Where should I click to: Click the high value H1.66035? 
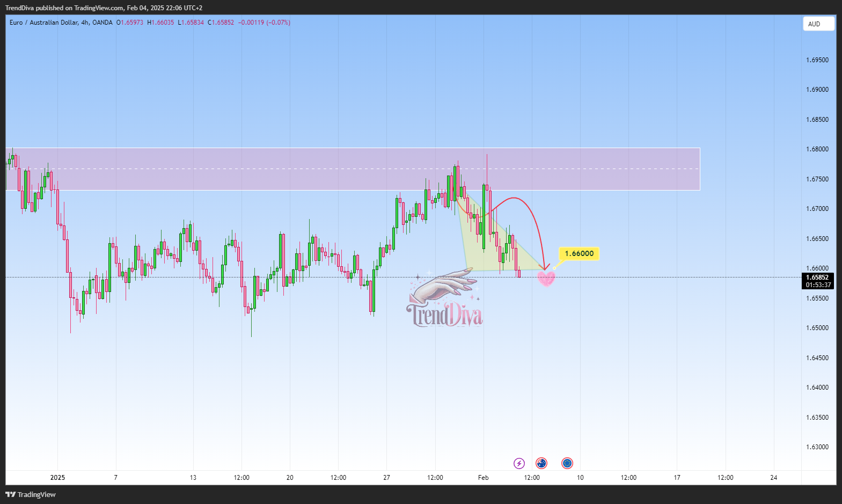(160, 23)
